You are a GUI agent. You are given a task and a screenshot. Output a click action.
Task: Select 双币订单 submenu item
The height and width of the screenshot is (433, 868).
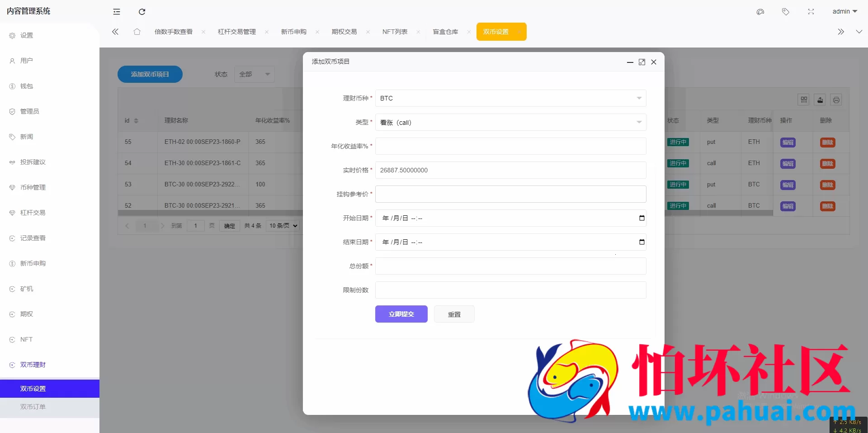coord(50,407)
